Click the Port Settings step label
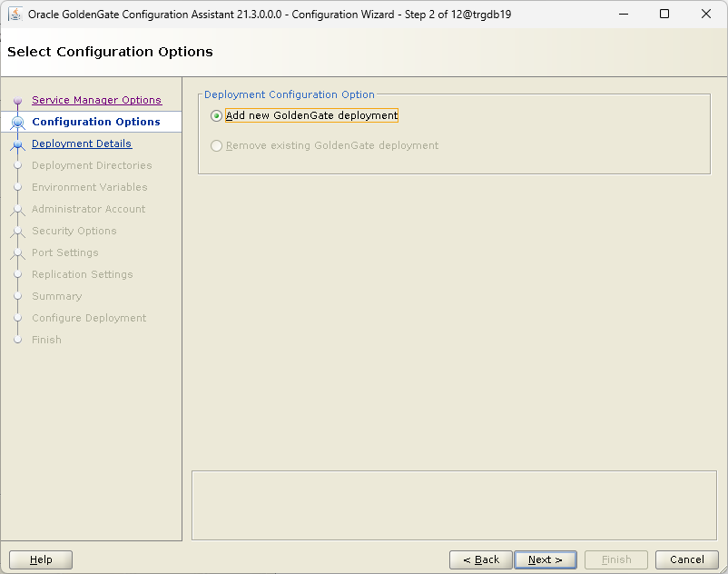This screenshot has width=728, height=574. [65, 252]
